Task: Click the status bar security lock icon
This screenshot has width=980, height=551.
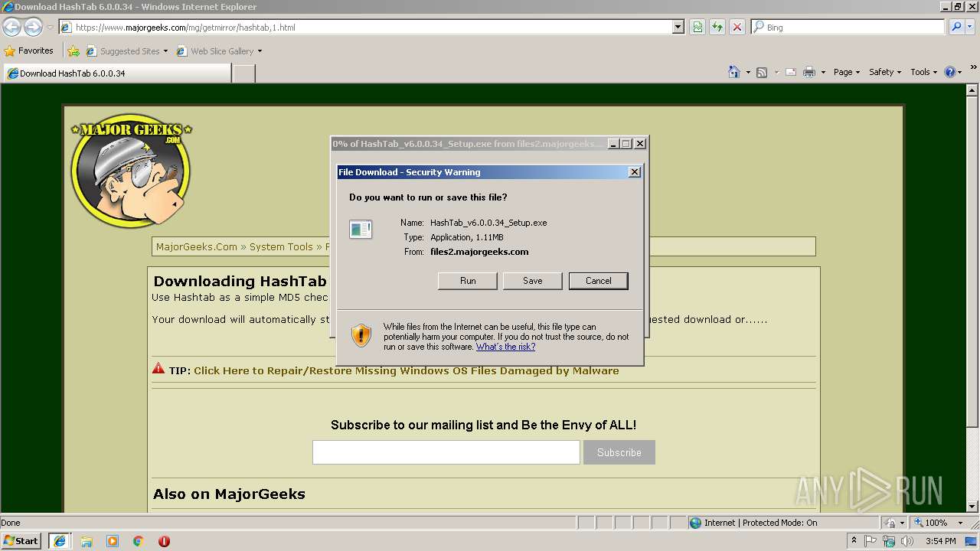Action: pos(891,523)
